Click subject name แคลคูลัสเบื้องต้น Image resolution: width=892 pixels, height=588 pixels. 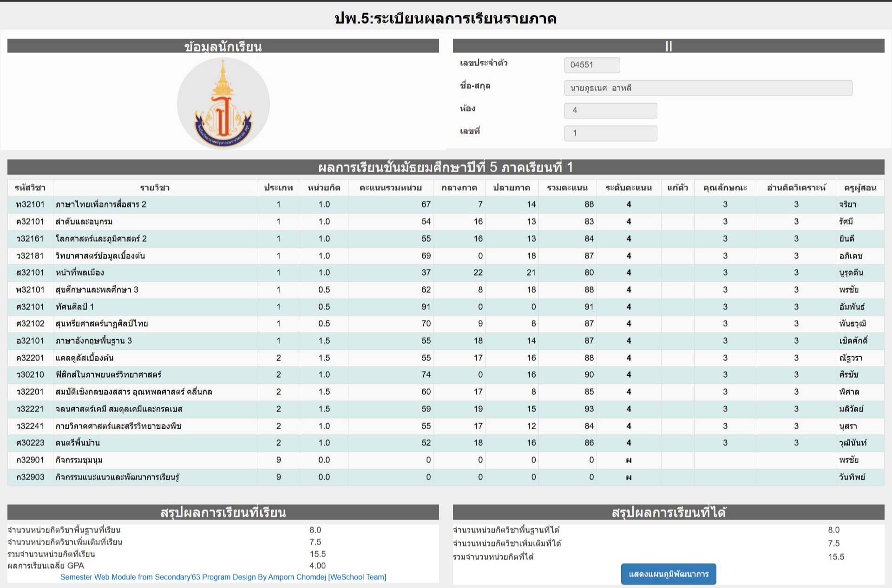tap(85, 358)
